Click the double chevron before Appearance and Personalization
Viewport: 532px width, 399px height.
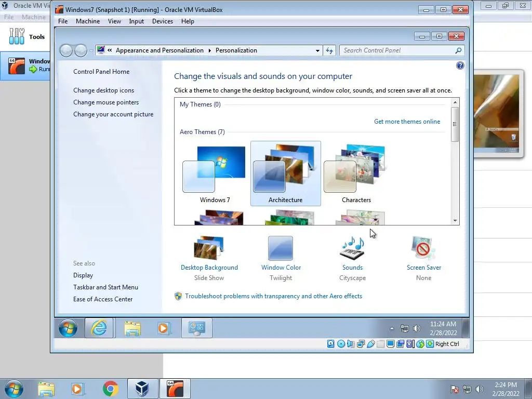[x=110, y=50]
